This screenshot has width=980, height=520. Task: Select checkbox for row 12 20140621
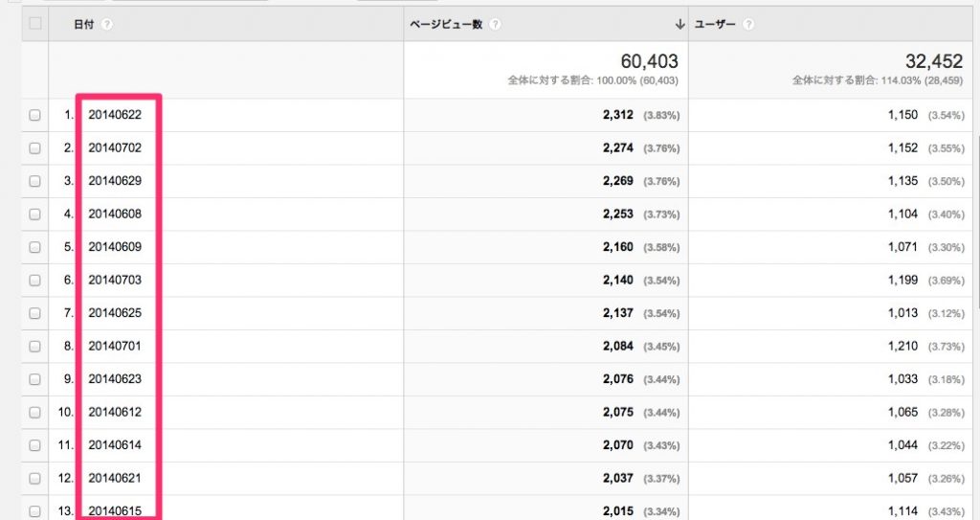[35, 478]
